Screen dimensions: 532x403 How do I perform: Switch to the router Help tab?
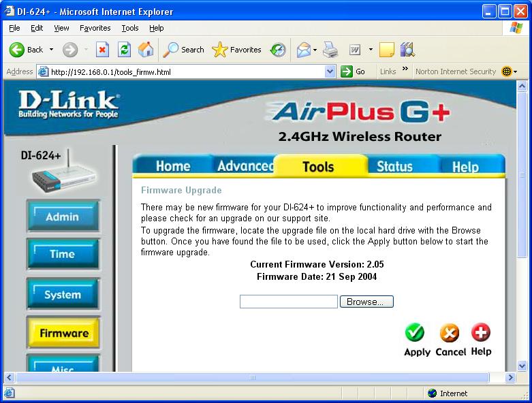(465, 167)
